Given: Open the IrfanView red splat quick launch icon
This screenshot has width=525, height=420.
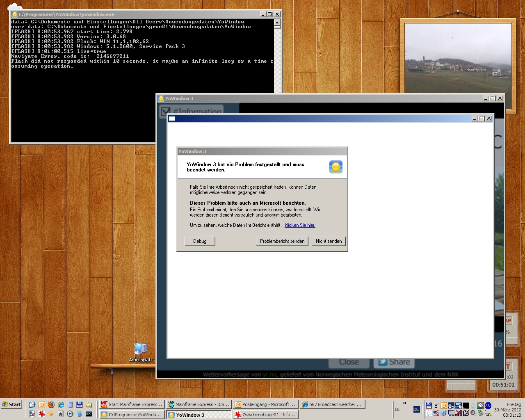Looking at the screenshot, I should [x=42, y=414].
